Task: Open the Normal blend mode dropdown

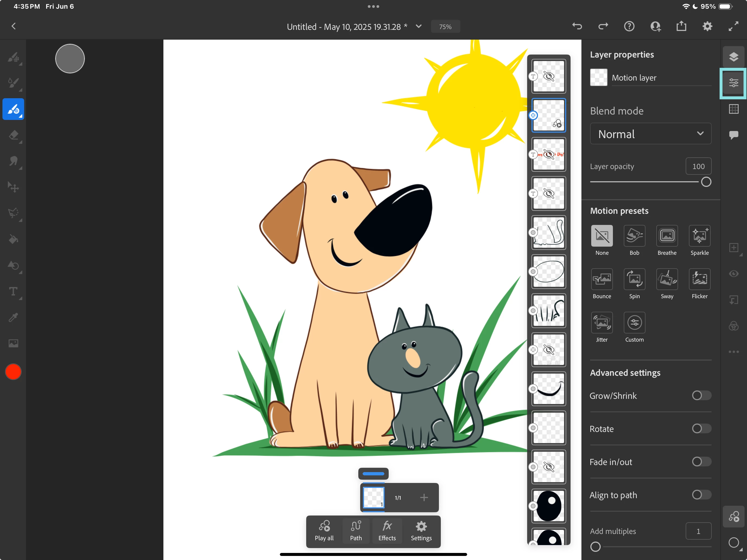Action: [x=650, y=134]
